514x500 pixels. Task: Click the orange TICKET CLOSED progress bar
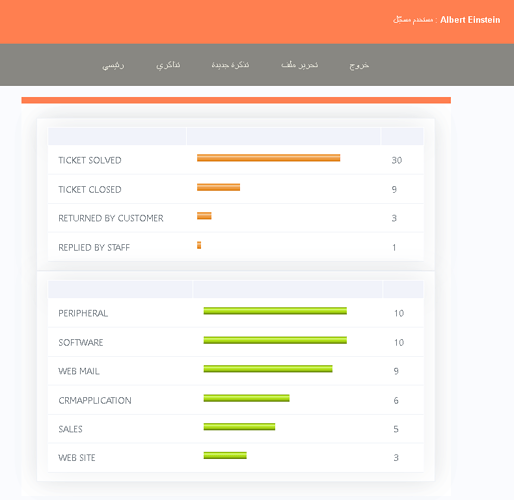coord(218,187)
